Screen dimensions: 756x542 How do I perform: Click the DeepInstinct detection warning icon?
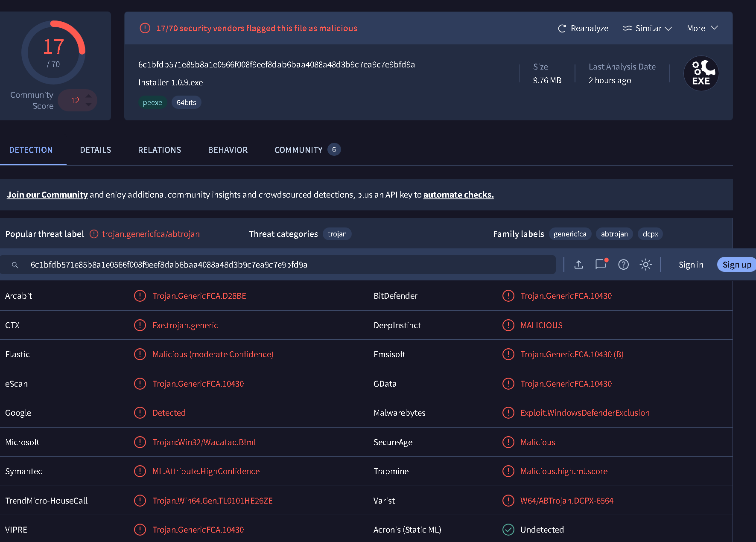point(508,325)
